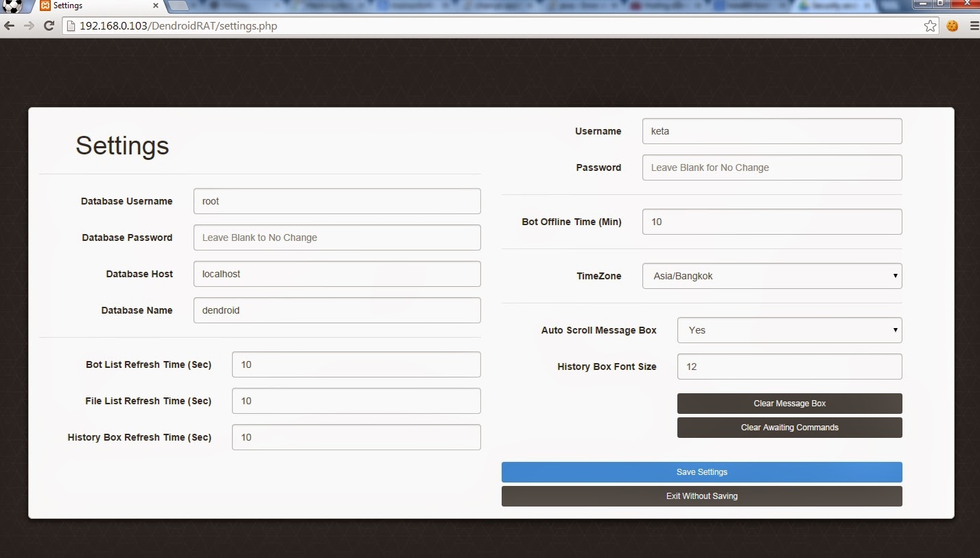Bookmark this page with the star icon
Image resolution: width=980 pixels, height=558 pixels.
(930, 26)
